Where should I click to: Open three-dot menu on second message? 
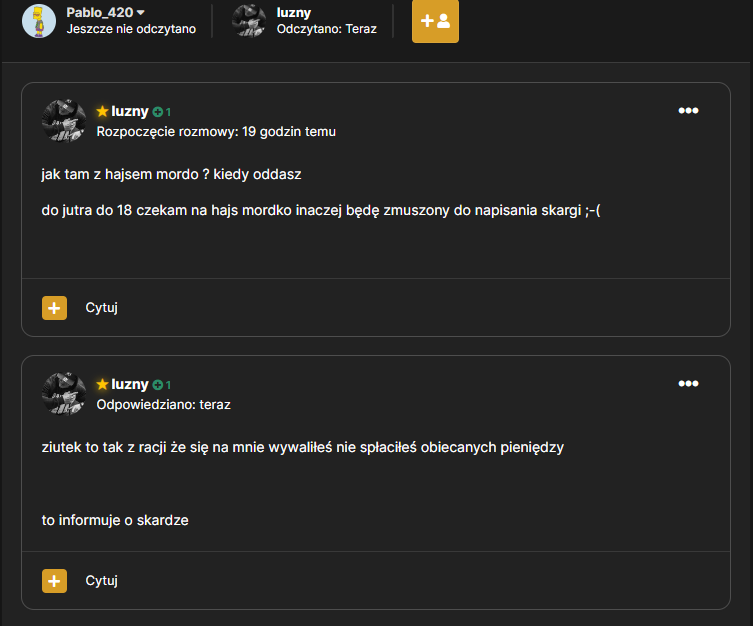click(688, 384)
